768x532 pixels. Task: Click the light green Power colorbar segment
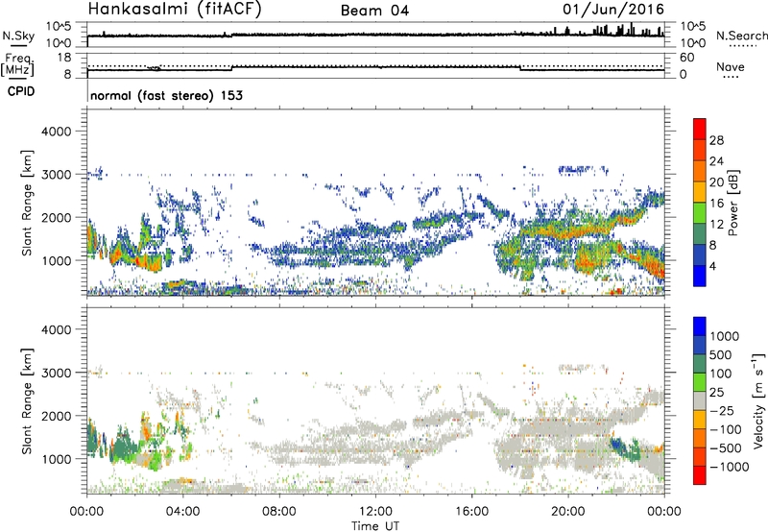point(700,212)
